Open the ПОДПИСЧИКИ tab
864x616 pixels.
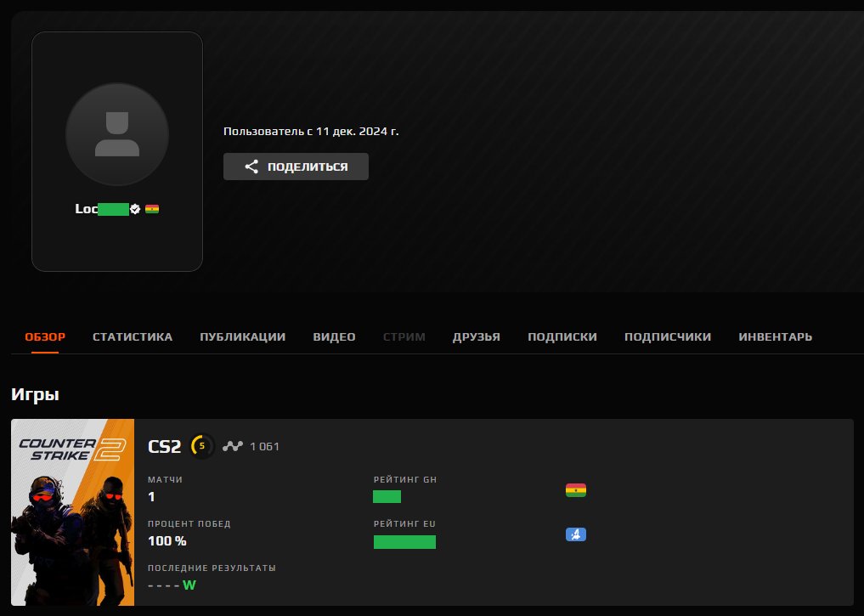click(669, 336)
